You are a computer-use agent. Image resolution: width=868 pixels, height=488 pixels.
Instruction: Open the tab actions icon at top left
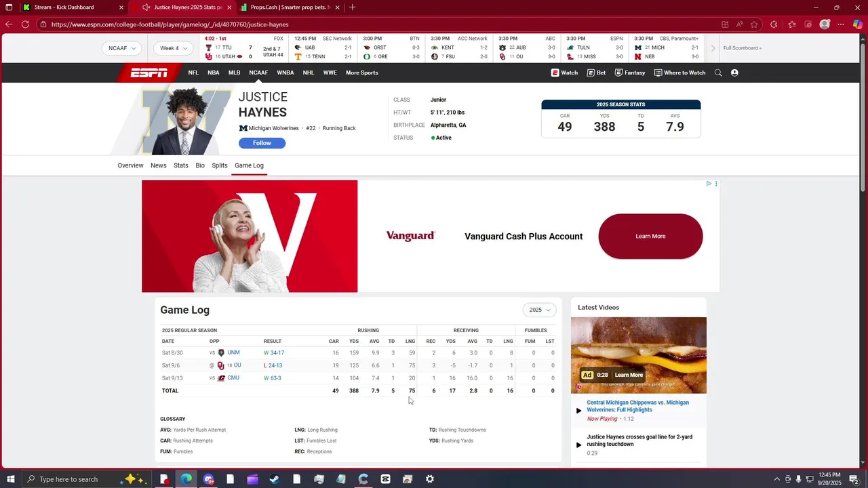click(9, 7)
